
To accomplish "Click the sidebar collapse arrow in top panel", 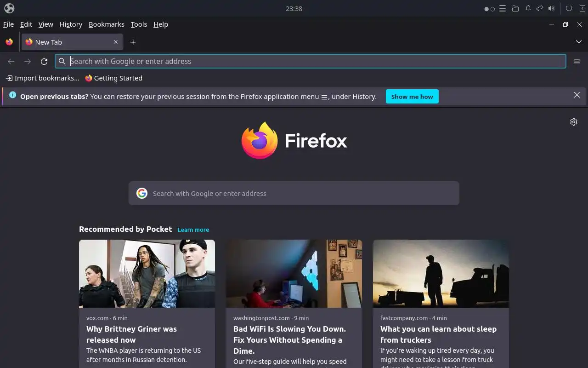I will [582, 8].
